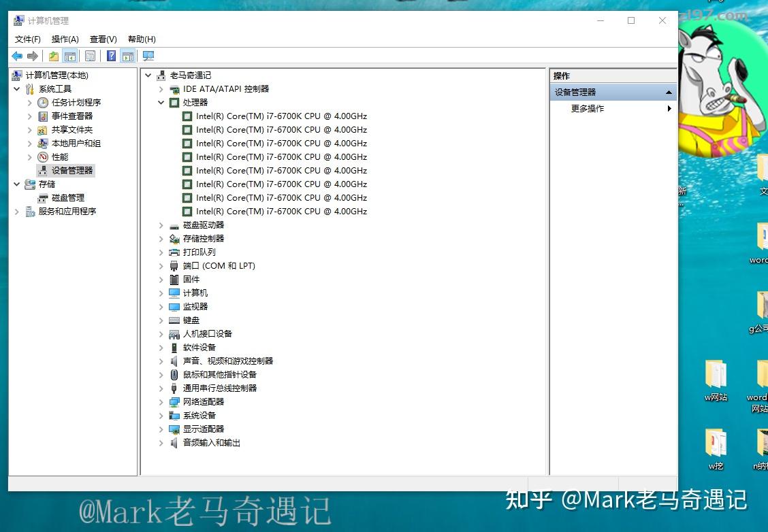
Task: Click the 键盘 keyboard icon
Action: coord(174,320)
